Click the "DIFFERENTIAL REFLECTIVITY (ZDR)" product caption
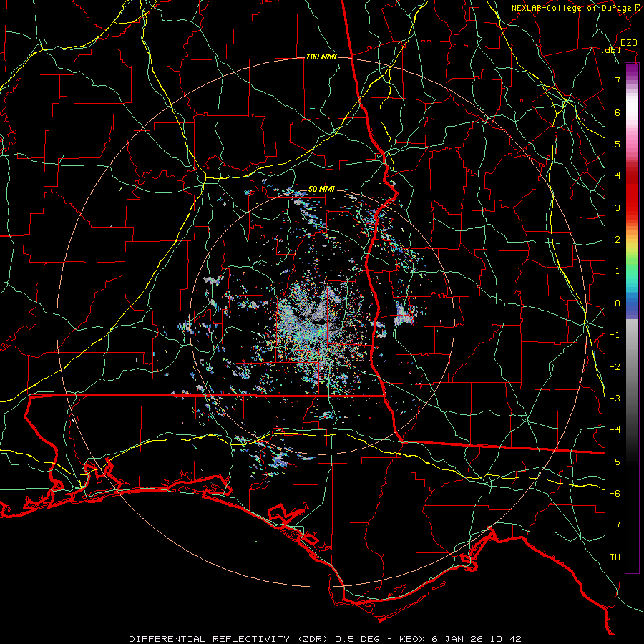Image resolution: width=644 pixels, height=644 pixels. click(x=230, y=639)
